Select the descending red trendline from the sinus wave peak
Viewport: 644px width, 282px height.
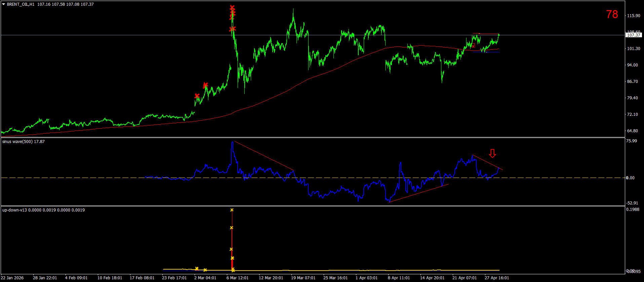coord(264,155)
